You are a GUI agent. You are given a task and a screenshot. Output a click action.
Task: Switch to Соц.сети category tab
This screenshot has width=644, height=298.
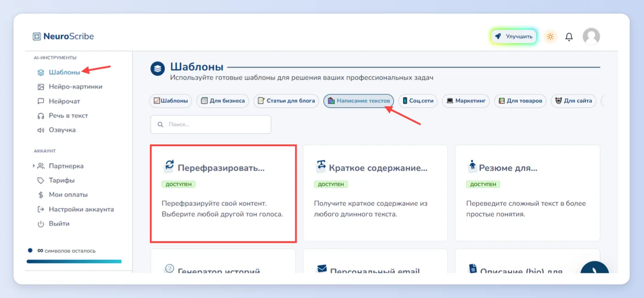[418, 101]
